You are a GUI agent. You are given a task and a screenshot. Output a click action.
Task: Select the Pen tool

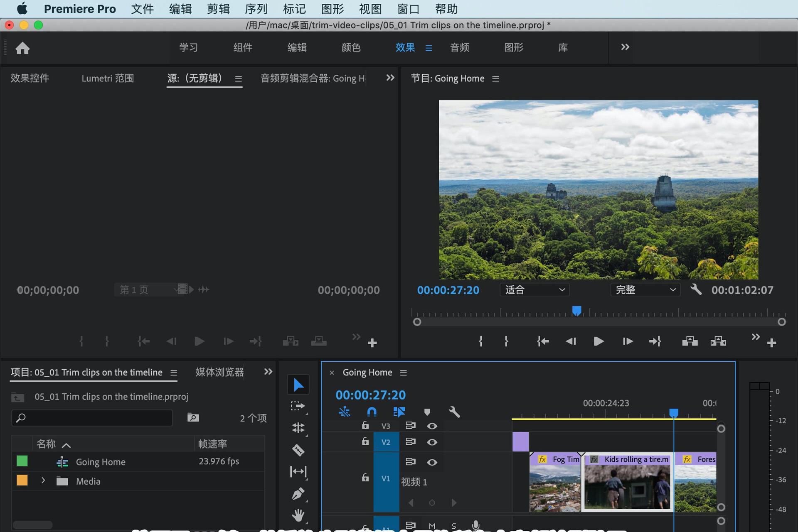pos(298,493)
